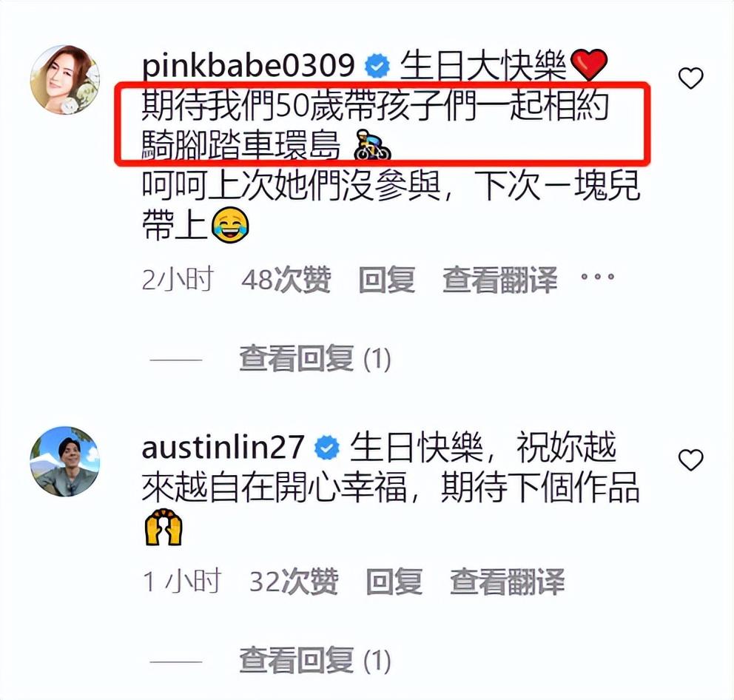Viewport: 734px width, 700px height.
Task: Translate austinlin27's comment with 查看翻译
Action: coord(507,582)
